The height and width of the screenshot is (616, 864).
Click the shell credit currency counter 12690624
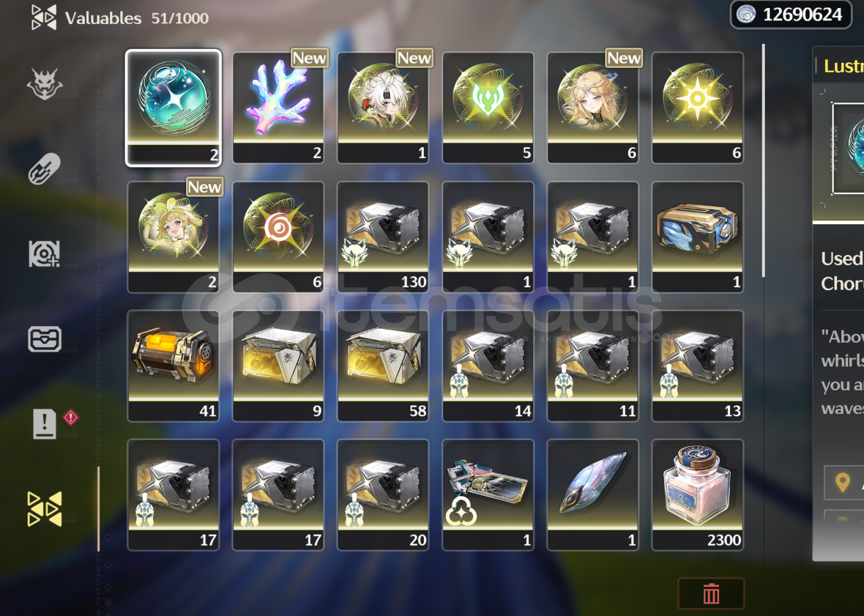[x=791, y=14]
